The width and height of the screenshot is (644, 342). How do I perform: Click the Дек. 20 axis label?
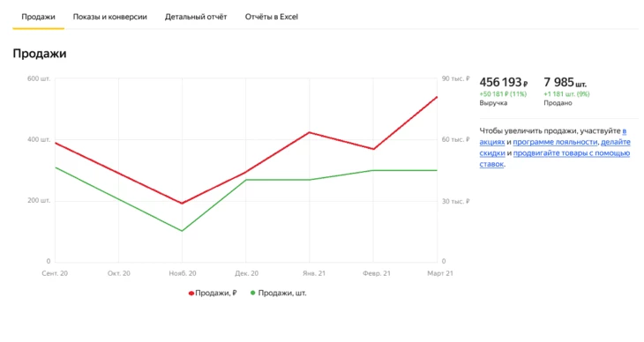click(x=246, y=273)
